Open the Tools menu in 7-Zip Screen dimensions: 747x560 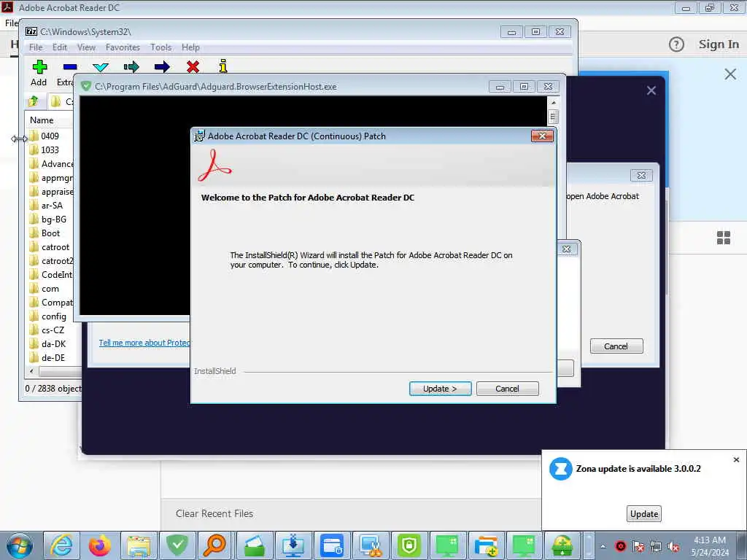click(x=161, y=47)
